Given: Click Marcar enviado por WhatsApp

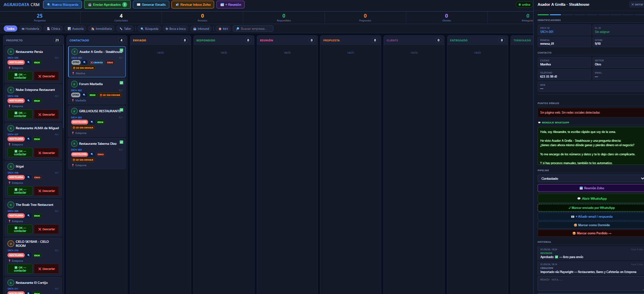Looking at the screenshot, I should (x=591, y=208).
